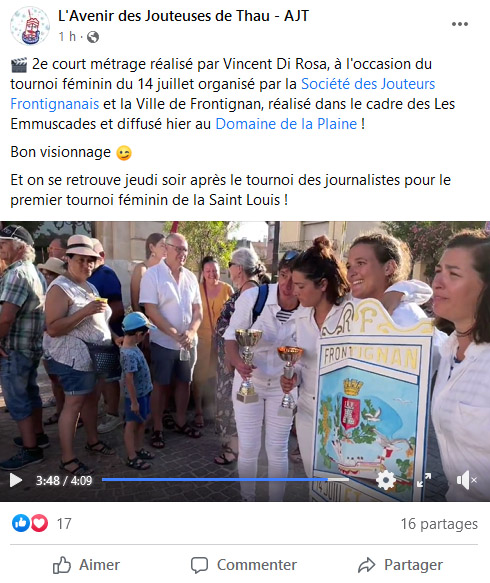Open the post options three-dot menu
The height and width of the screenshot is (583, 490).
tap(460, 24)
